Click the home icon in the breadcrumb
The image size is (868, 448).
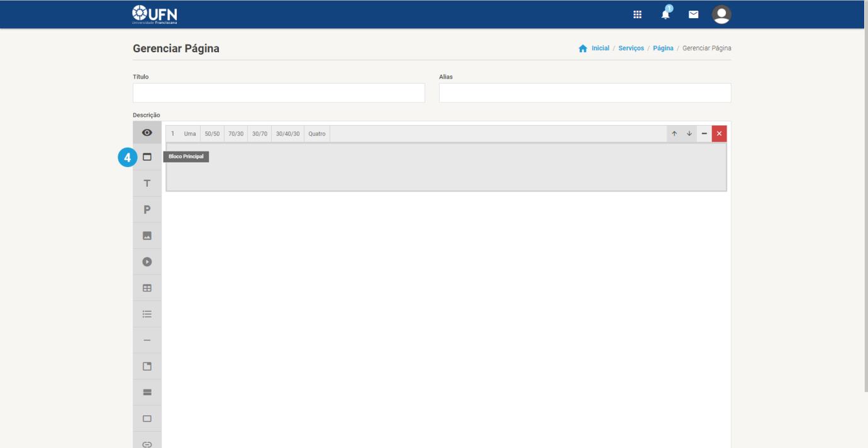(x=582, y=48)
